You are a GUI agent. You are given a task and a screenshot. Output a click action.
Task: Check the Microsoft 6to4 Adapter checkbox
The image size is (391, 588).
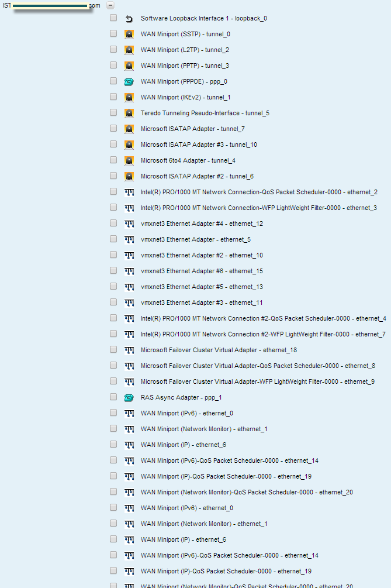pos(113,160)
